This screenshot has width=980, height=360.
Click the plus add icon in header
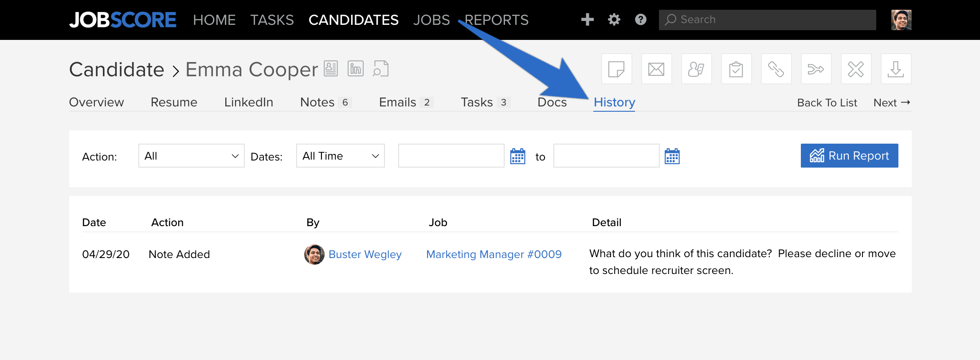pyautogui.click(x=588, y=20)
